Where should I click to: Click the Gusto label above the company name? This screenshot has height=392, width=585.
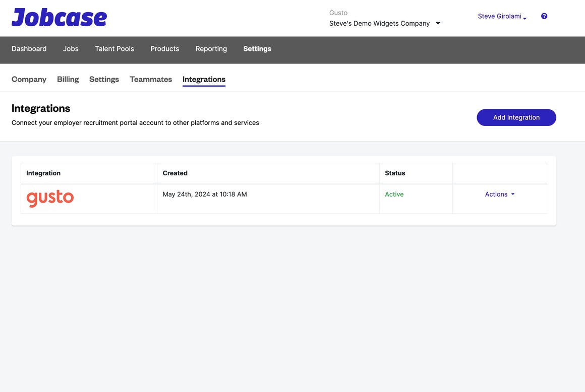338,13
